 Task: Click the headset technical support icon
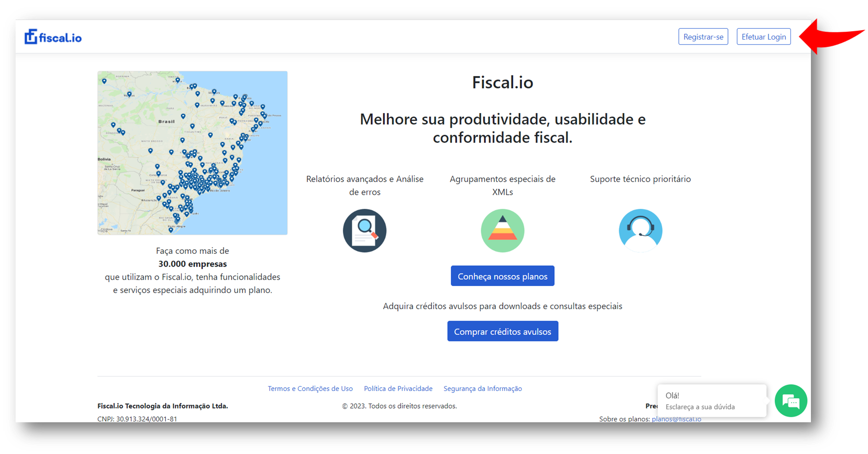point(641,230)
